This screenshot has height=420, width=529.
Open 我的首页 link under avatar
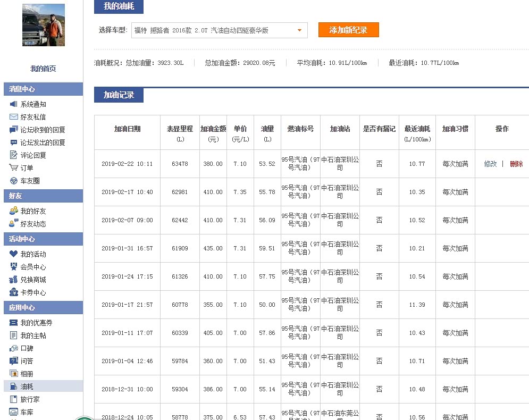coord(43,69)
